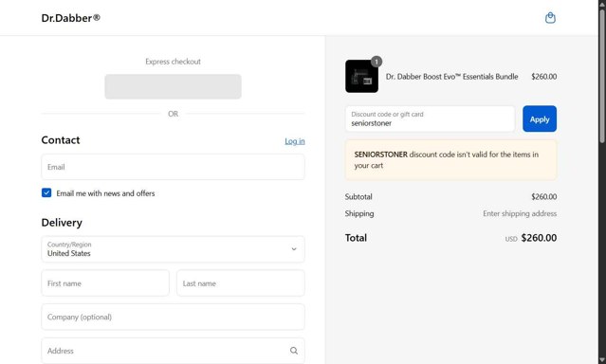Click into the Address field

coord(173,351)
